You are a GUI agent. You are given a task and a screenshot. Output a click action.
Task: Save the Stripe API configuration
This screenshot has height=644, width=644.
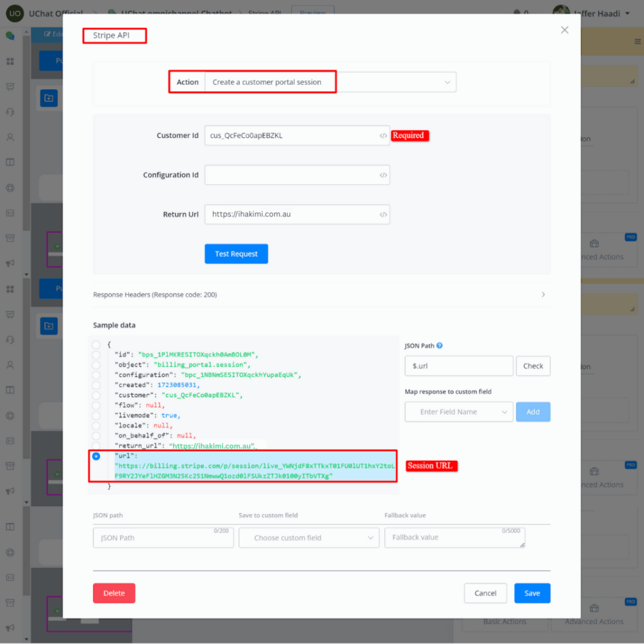pyautogui.click(x=532, y=593)
